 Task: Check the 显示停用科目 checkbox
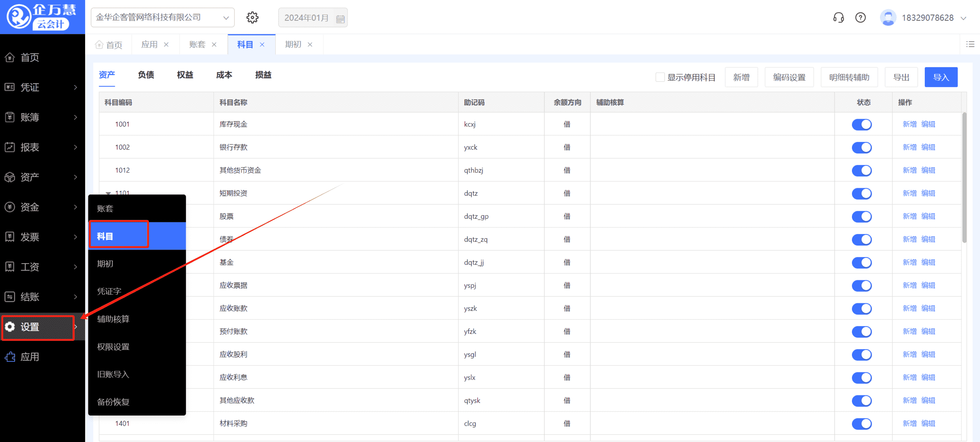click(660, 77)
